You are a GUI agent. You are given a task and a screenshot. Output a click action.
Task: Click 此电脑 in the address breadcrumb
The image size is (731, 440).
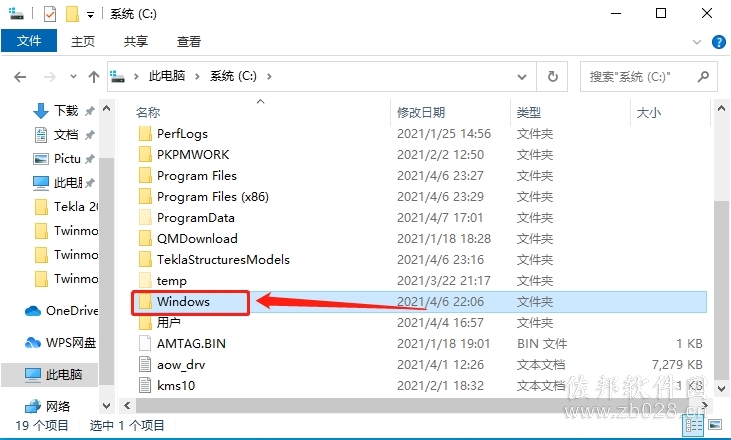pyautogui.click(x=167, y=76)
